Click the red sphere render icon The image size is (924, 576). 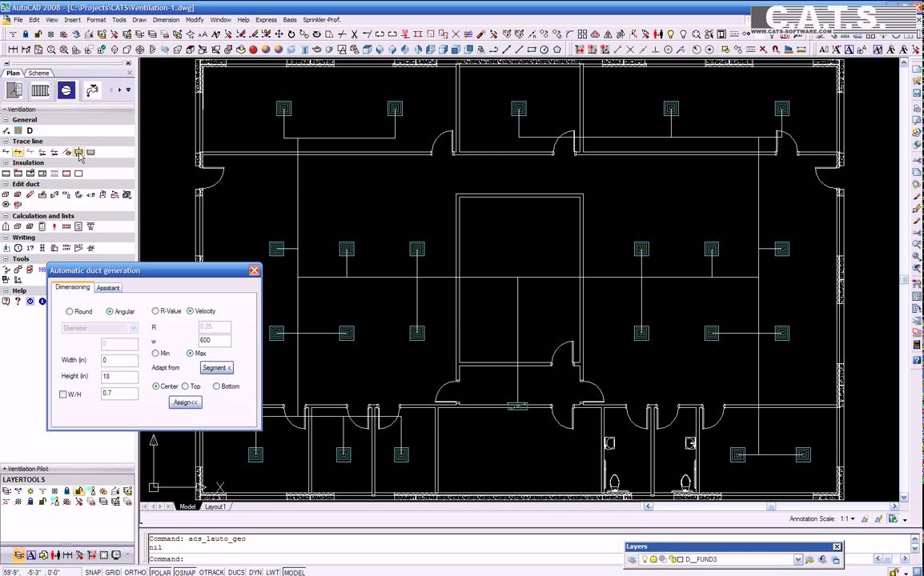coord(253,50)
